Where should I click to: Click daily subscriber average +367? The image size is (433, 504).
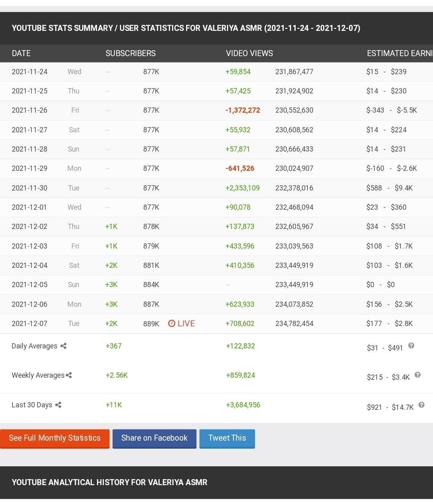coord(113,346)
